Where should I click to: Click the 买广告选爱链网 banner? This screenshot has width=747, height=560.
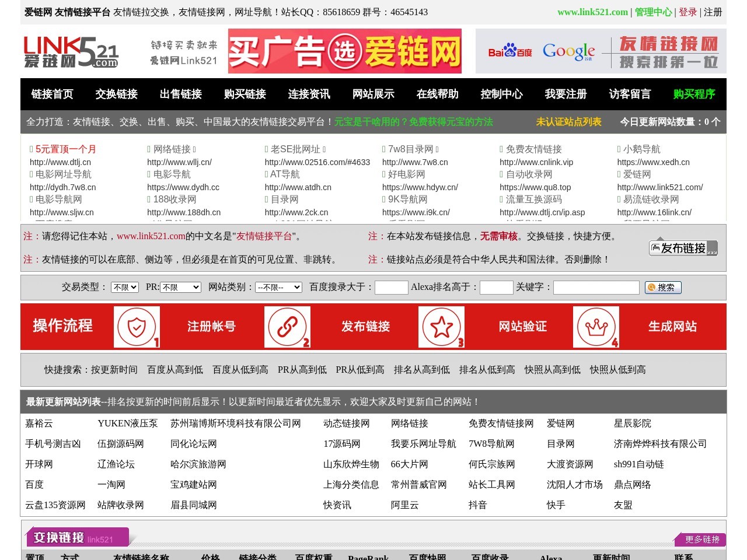345,51
